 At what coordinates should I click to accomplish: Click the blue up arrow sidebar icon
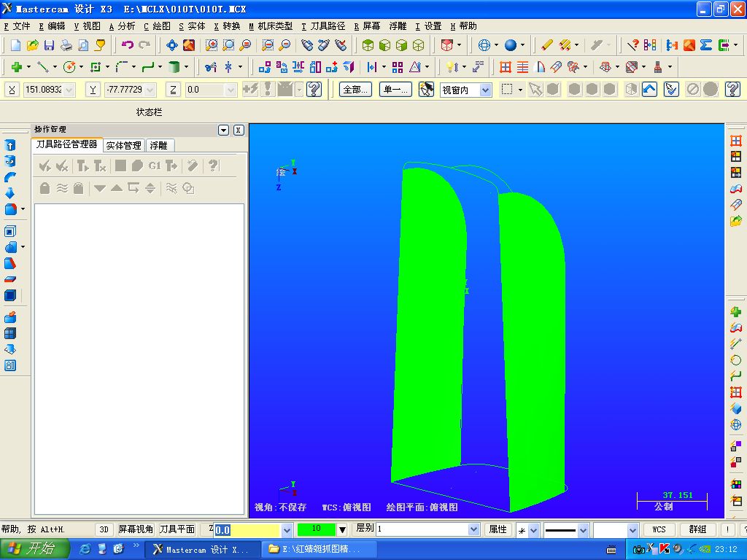[x=10, y=145]
